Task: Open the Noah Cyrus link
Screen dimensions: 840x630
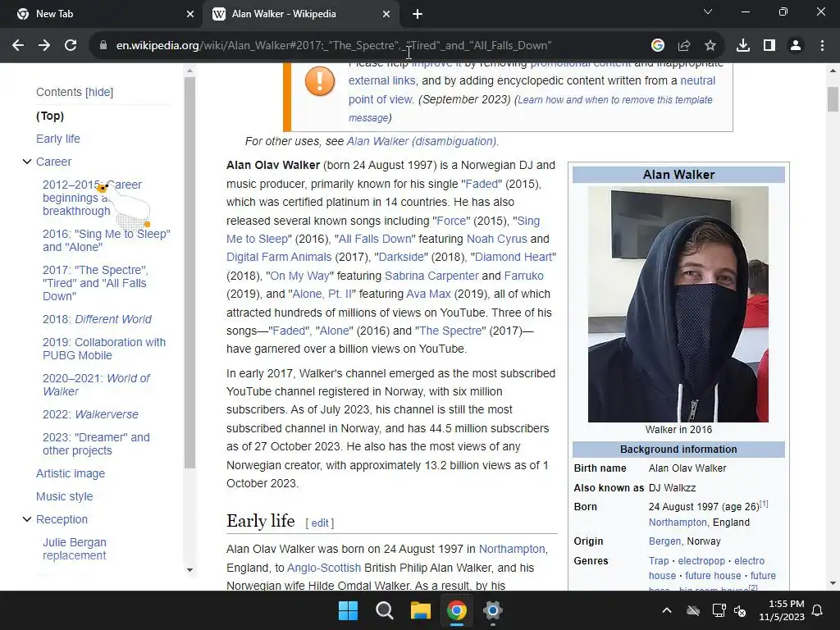Action: point(496,239)
